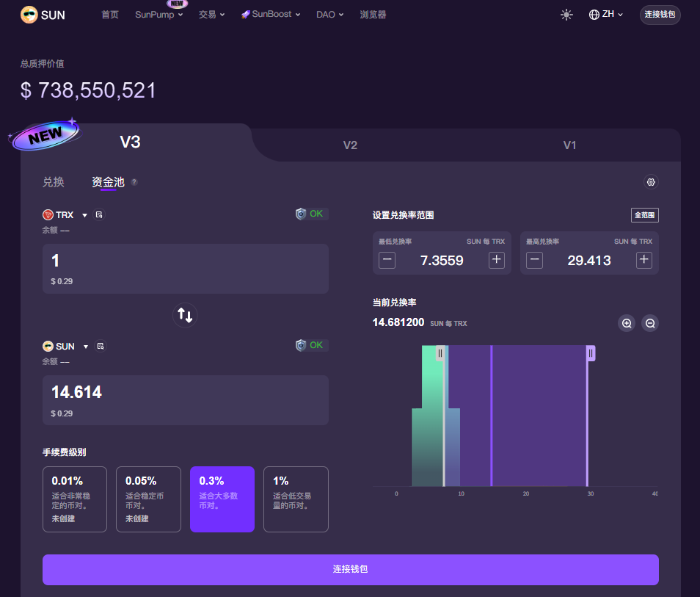Click the total value $ 738,550,521
This screenshot has width=700, height=597.
88,90
